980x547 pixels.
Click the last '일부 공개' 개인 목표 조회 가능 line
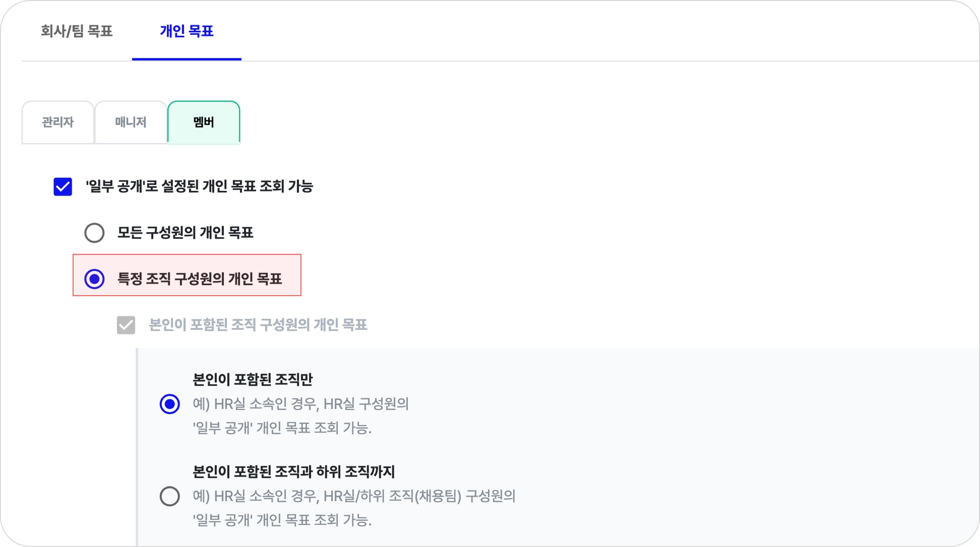(282, 520)
